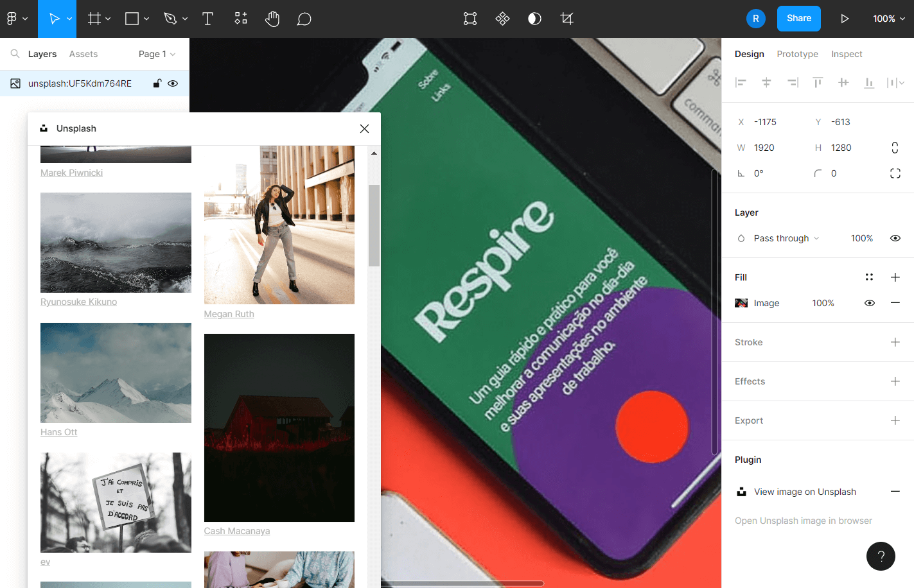Open fill styles four-dot icon
Screen dimensions: 914x588
pos(869,277)
